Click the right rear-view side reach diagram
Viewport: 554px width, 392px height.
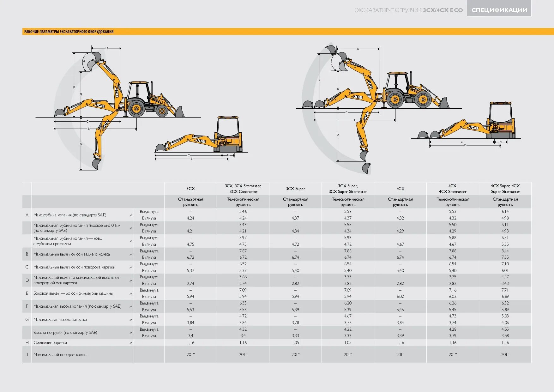pos(466,125)
